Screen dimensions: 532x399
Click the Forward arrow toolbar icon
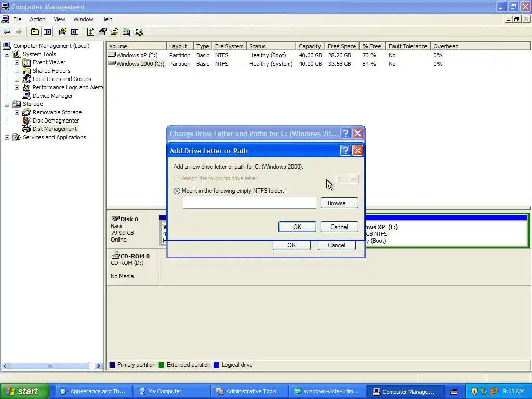tap(19, 32)
